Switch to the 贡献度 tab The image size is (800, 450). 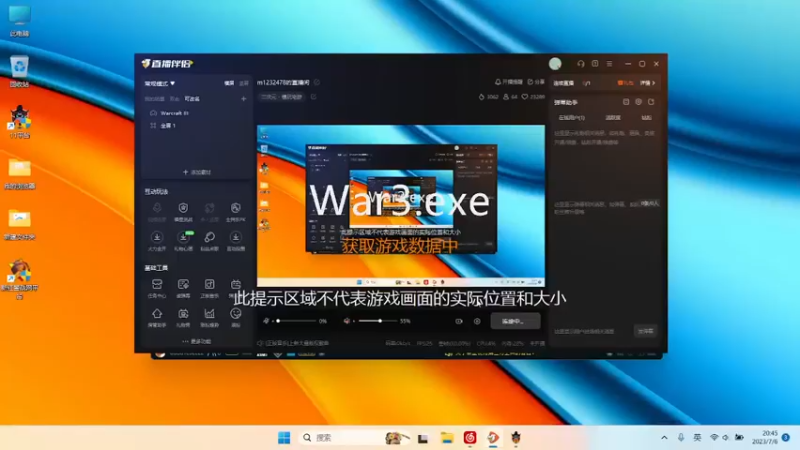[x=613, y=117]
